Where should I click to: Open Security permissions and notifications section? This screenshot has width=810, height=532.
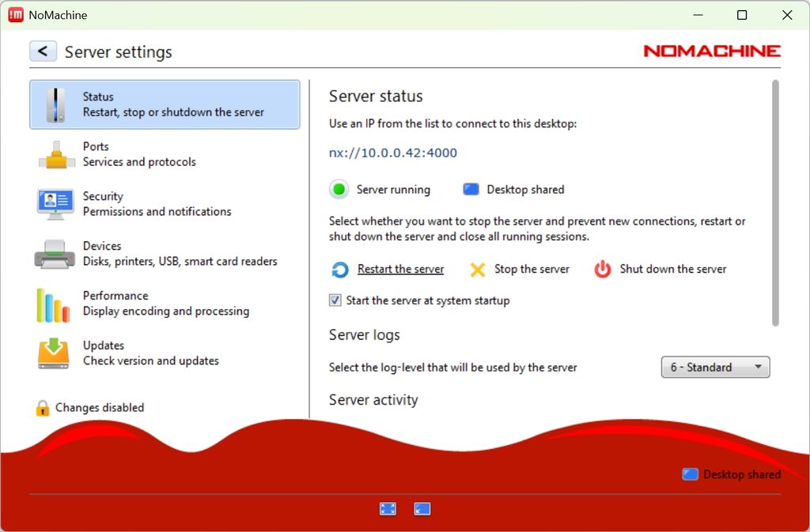coord(165,204)
